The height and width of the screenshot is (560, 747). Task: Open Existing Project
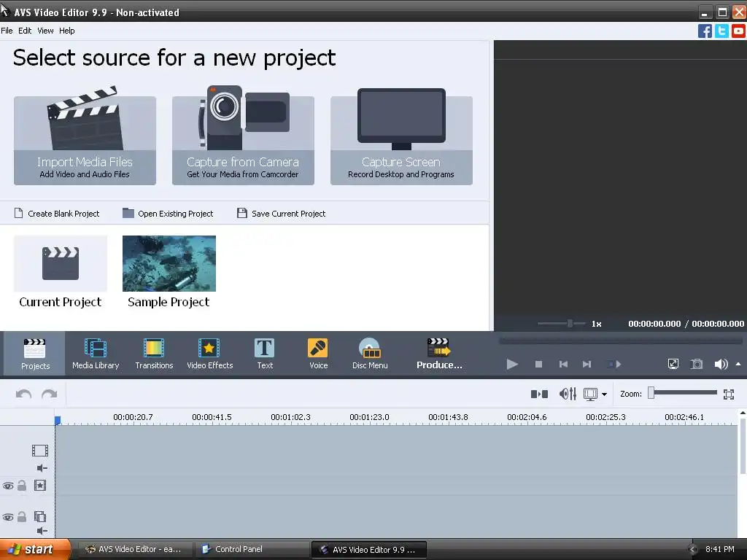pos(168,214)
